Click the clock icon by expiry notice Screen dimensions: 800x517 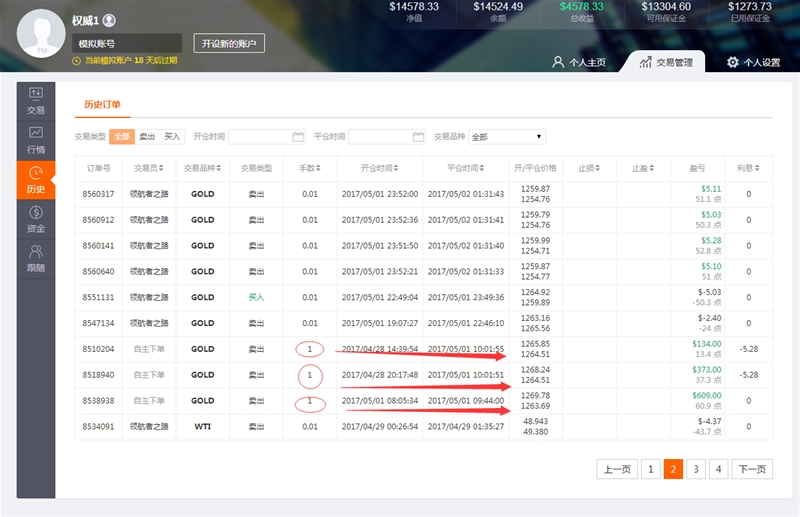77,61
